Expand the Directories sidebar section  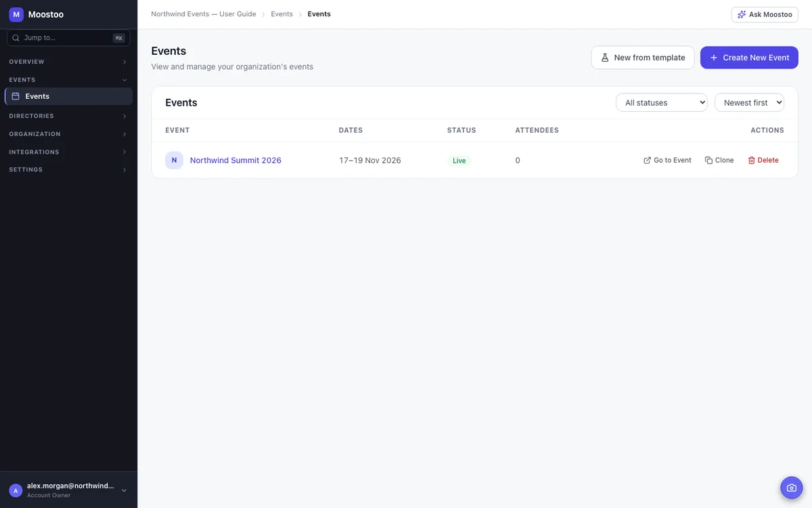pos(68,116)
